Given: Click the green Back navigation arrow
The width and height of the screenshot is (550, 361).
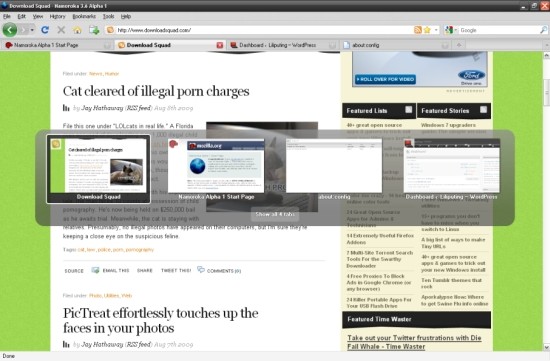Looking at the screenshot, I should pyautogui.click(x=10, y=30).
